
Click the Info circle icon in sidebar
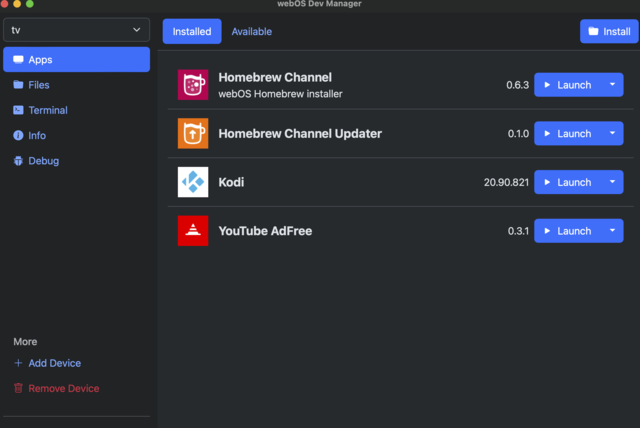pyautogui.click(x=18, y=135)
